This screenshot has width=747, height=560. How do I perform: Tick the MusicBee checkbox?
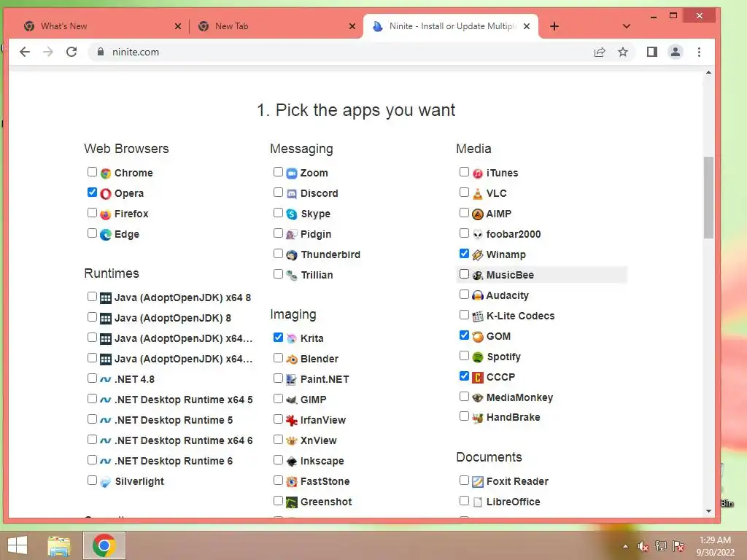[464, 274]
